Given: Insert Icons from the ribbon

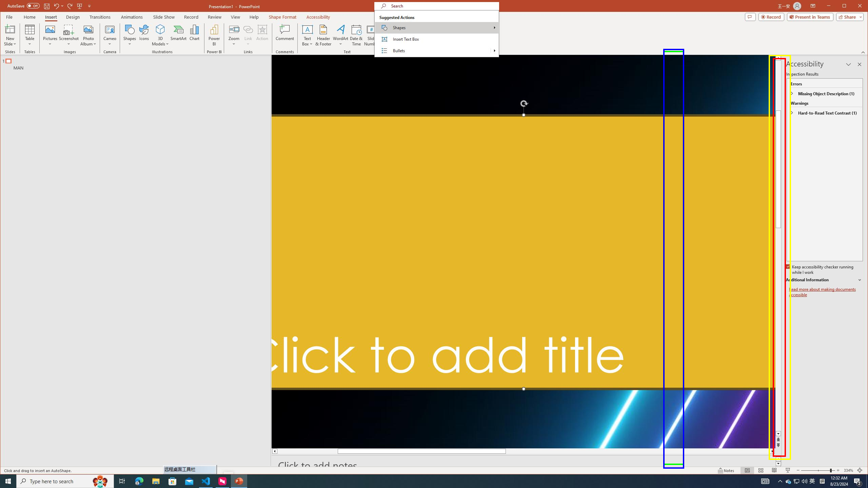Looking at the screenshot, I should point(144,33).
